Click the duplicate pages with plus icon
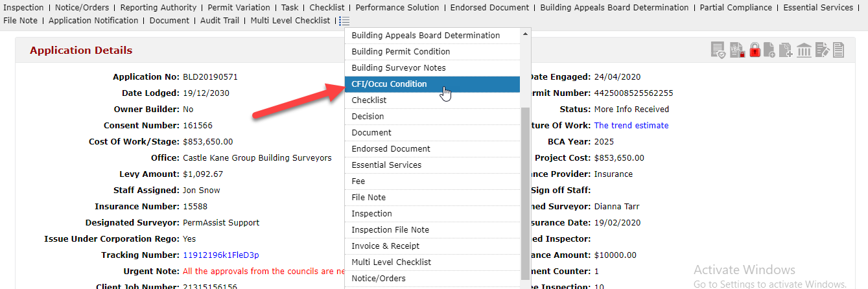Image resolution: width=868 pixels, height=289 pixels. click(786, 50)
